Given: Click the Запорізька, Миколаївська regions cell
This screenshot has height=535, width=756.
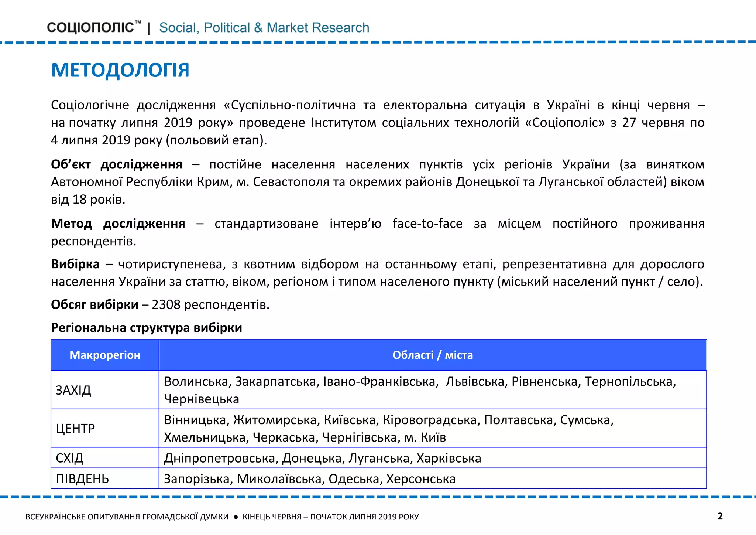Looking at the screenshot, I should (309, 479).
